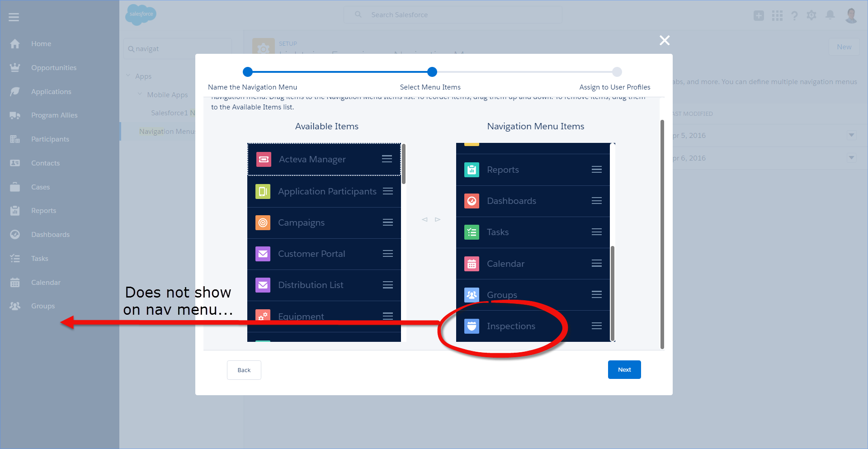Viewport: 868px width, 449px height.
Task: Select Equipment in Available Items
Action: tap(324, 317)
